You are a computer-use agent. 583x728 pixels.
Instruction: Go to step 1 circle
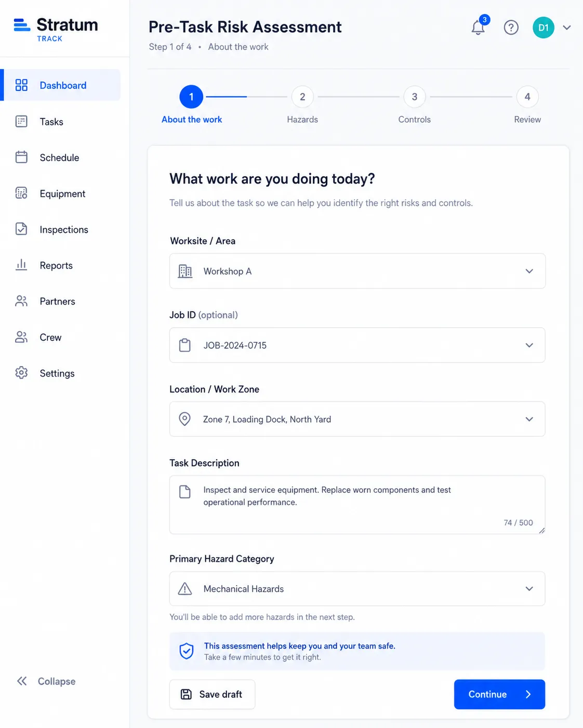point(191,97)
